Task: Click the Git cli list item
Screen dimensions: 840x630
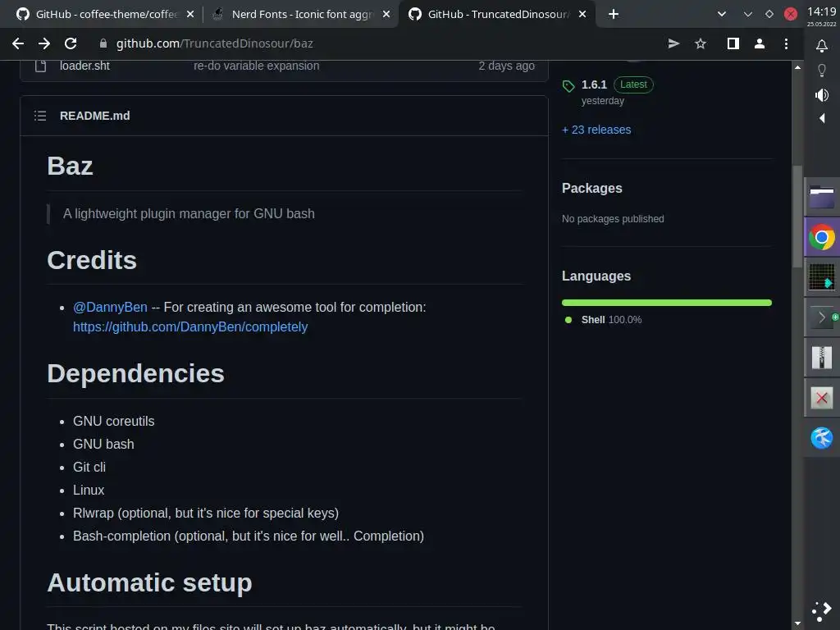Action: tap(89, 467)
